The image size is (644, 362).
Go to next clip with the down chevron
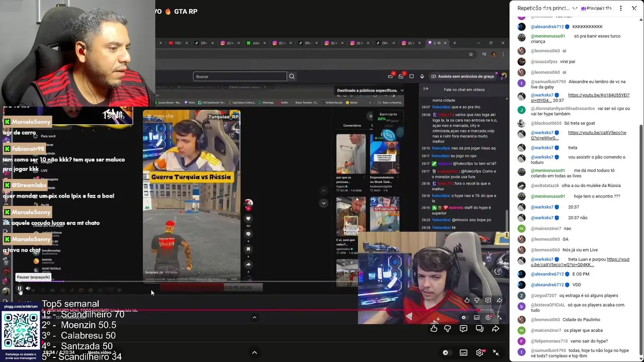pyautogui.click(x=324, y=203)
